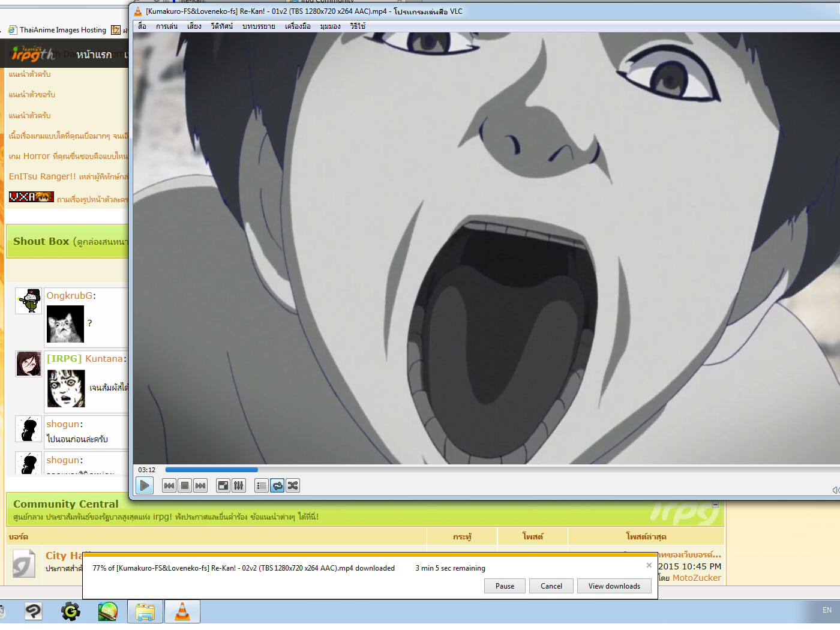Stop playback in VLC
Image resolution: width=840 pixels, height=630 pixels.
(x=185, y=485)
